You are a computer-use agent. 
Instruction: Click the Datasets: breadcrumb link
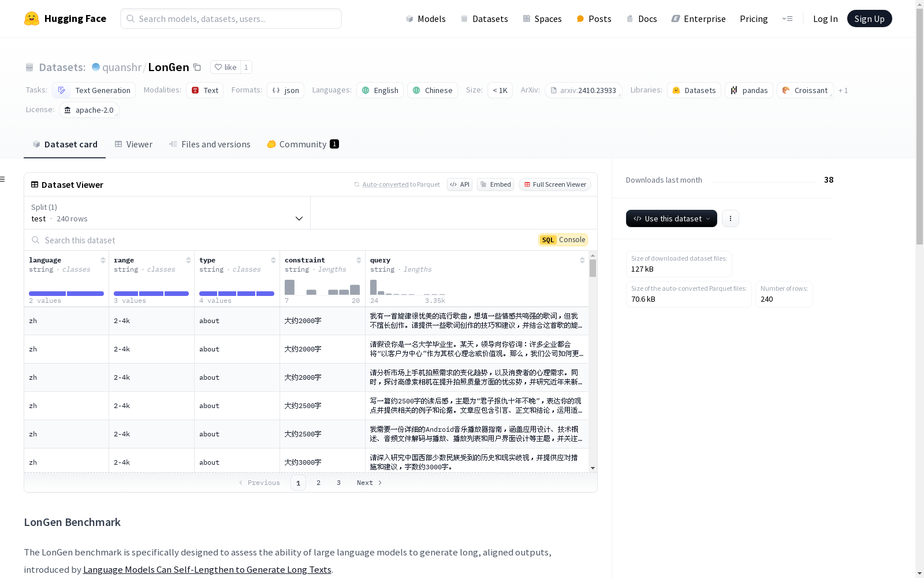coord(62,67)
